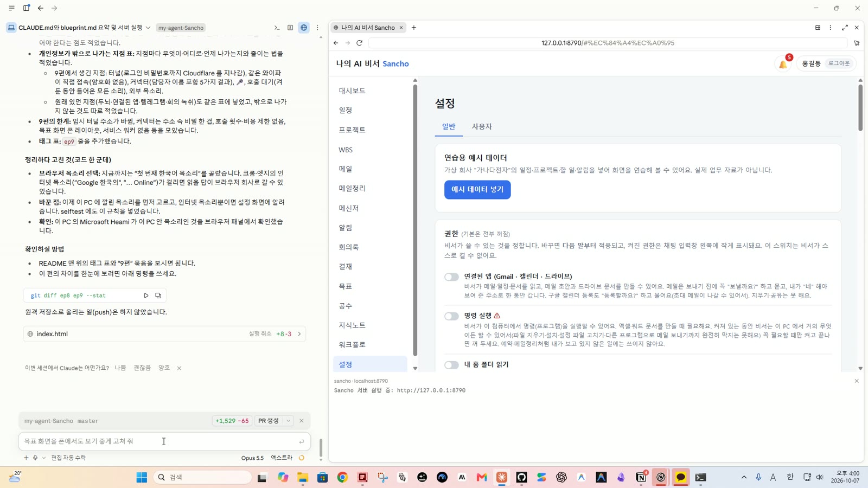Click the chat pane scrollbar thumb
The width and height of the screenshot is (868, 488).
point(321,448)
